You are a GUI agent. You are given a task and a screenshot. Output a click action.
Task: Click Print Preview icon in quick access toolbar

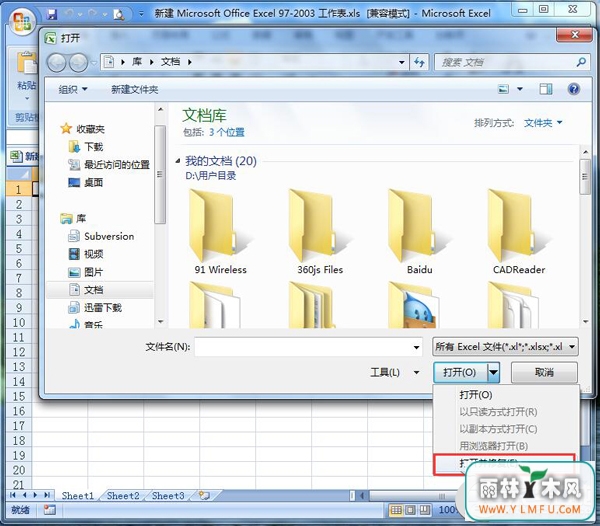coord(119,15)
